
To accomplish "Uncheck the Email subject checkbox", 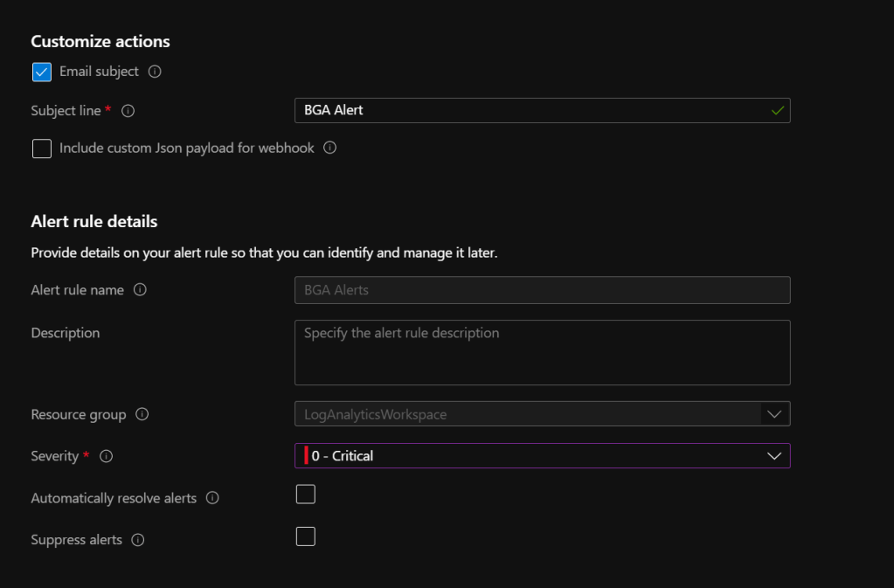I will 42,72.
